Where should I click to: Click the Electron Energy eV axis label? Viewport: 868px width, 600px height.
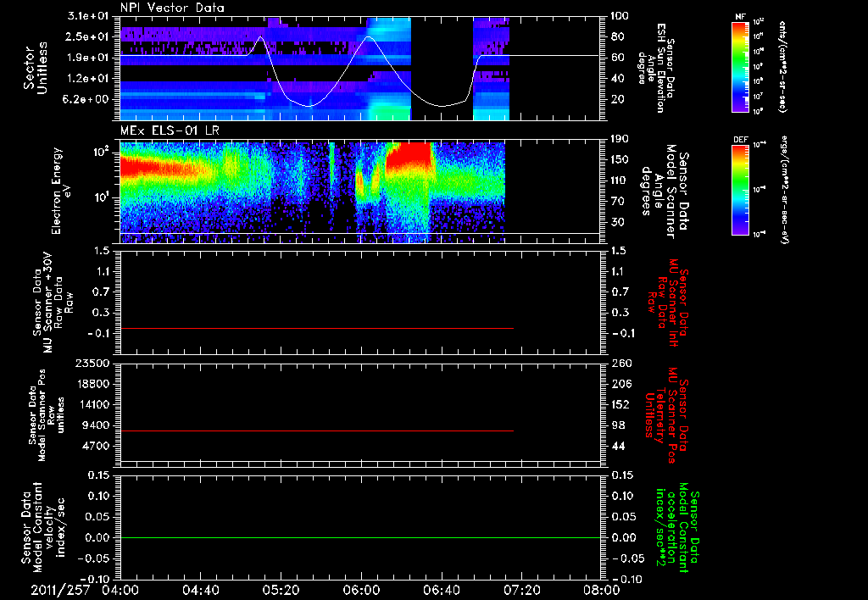tap(60, 191)
